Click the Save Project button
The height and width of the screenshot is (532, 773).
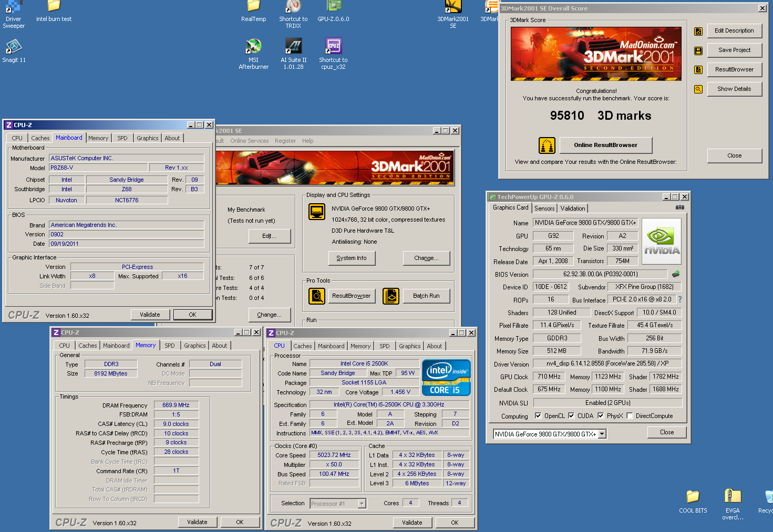(x=734, y=50)
